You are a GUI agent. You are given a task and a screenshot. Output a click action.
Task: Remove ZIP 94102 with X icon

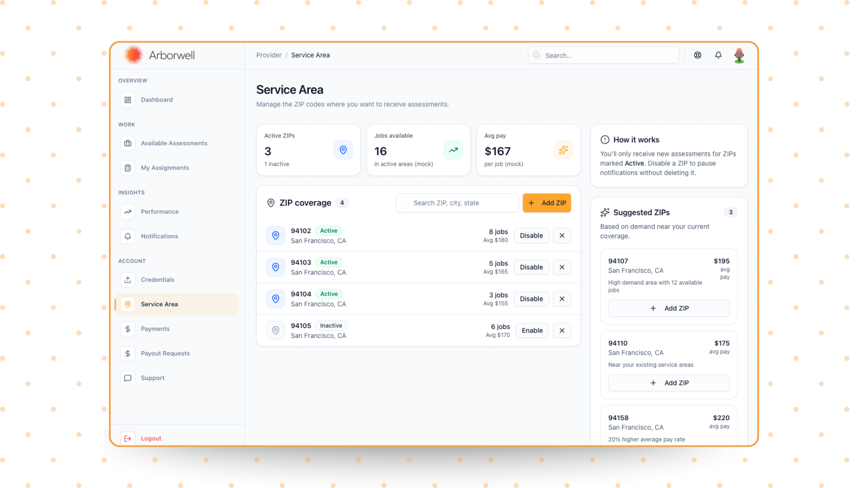561,235
